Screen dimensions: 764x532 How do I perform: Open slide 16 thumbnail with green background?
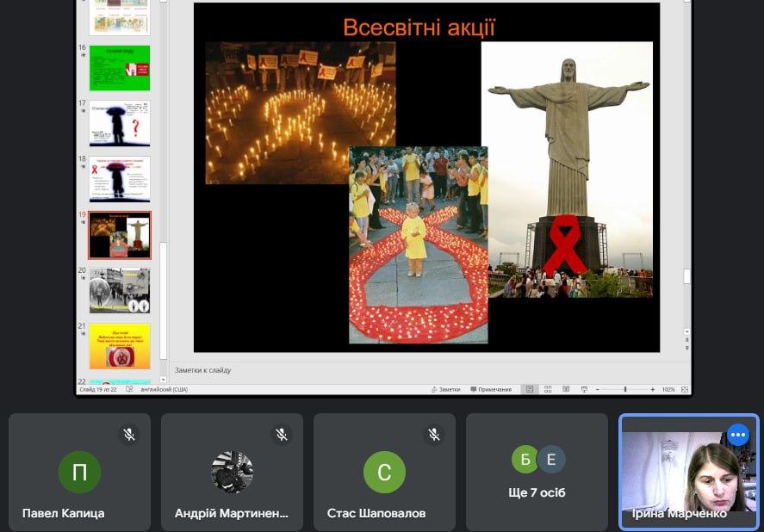coord(120,68)
